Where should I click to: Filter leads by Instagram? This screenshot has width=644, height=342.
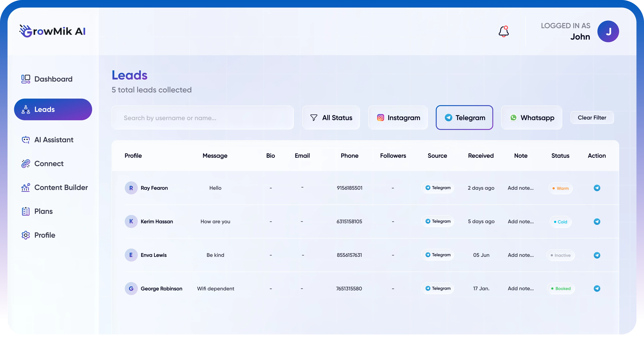pos(398,118)
